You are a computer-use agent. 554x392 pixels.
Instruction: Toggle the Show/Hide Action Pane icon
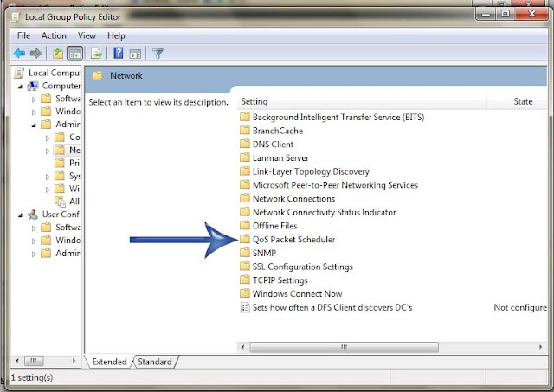(135, 54)
